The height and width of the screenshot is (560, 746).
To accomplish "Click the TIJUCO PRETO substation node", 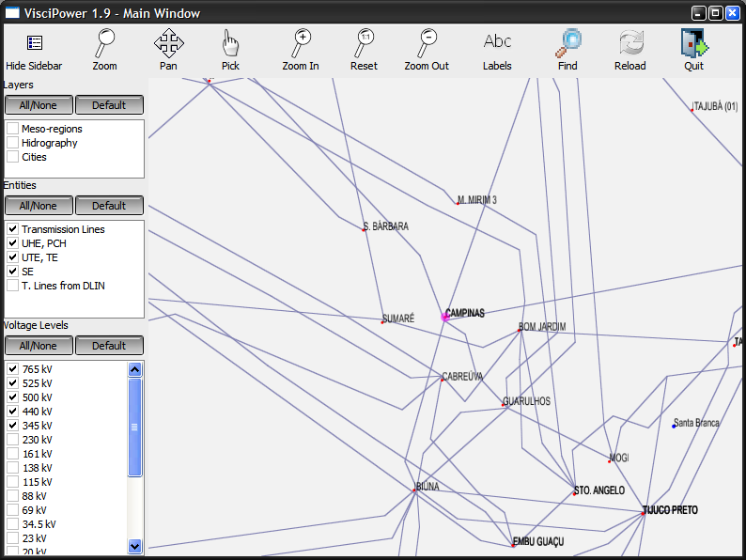I will click(x=644, y=513).
